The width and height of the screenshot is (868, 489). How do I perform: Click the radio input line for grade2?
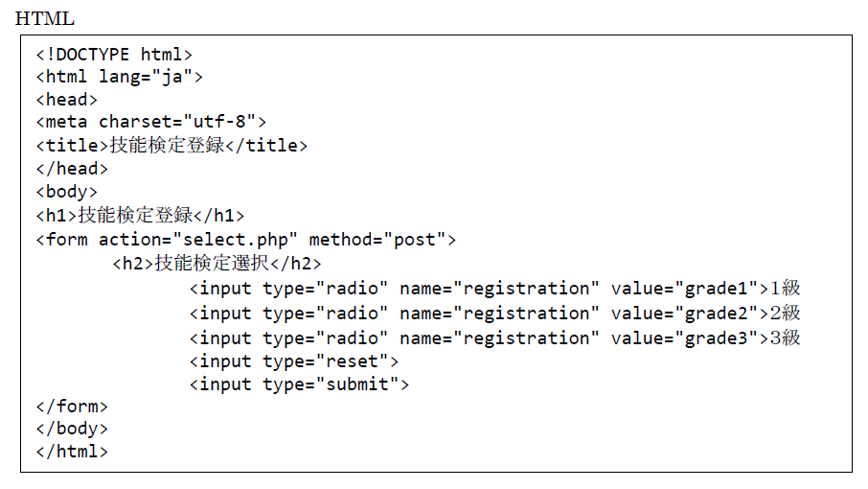(495, 314)
